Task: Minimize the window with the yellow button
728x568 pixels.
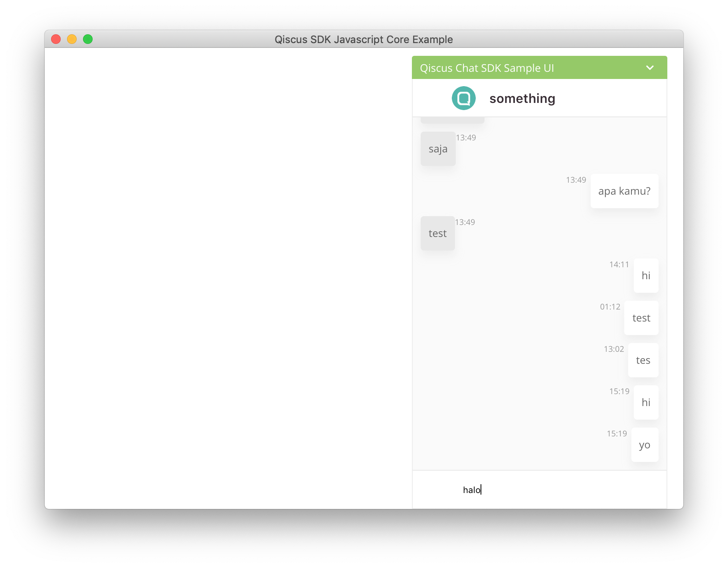Action: coord(72,39)
